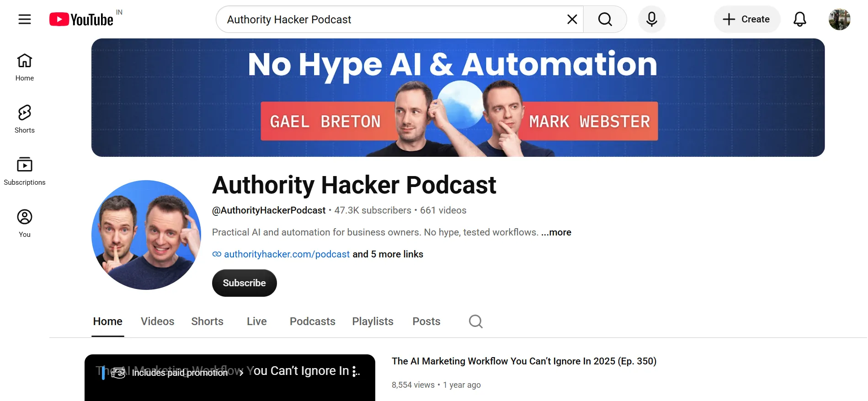This screenshot has width=868, height=401.
Task: Open The AI Marketing Workflow video title
Action: click(524, 361)
